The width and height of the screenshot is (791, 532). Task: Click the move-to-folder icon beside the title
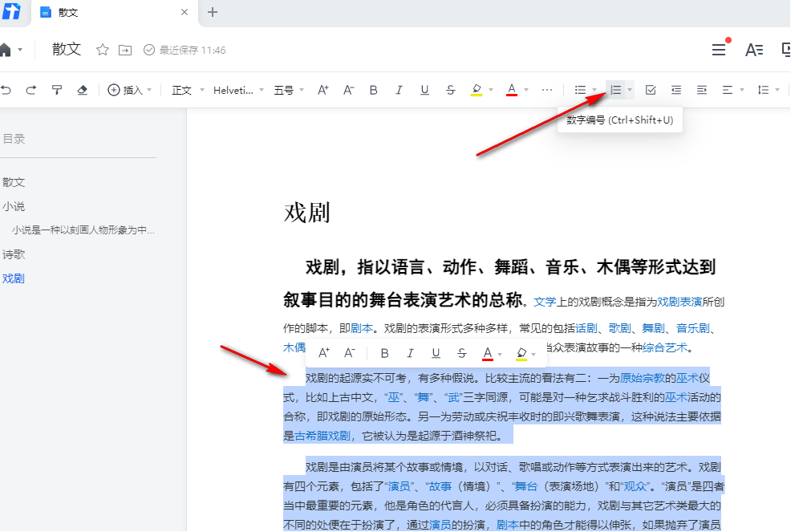pos(125,50)
